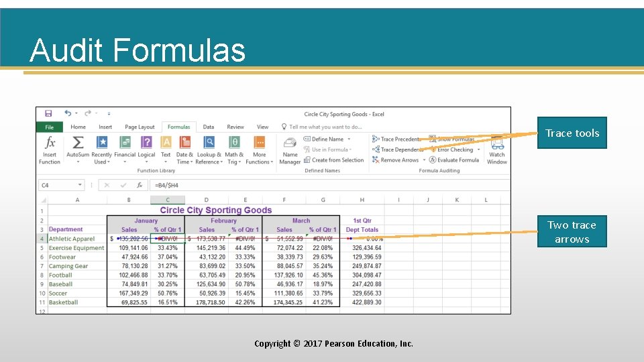This screenshot has width=644, height=362.
Task: Click Error Checking
Action: pos(451,149)
